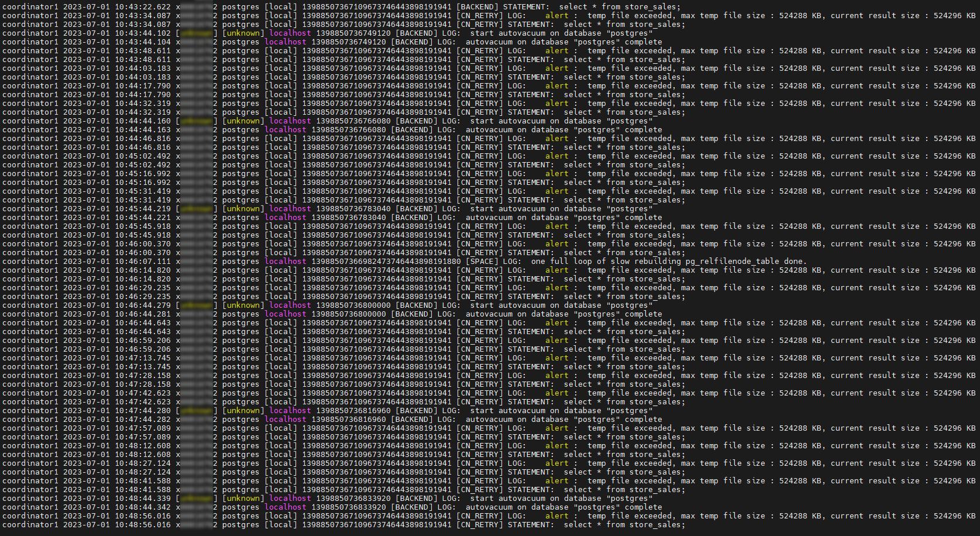Click 'complete' in the 10:44:44.163 autovacuum line
The image size is (980, 536).
(x=644, y=130)
